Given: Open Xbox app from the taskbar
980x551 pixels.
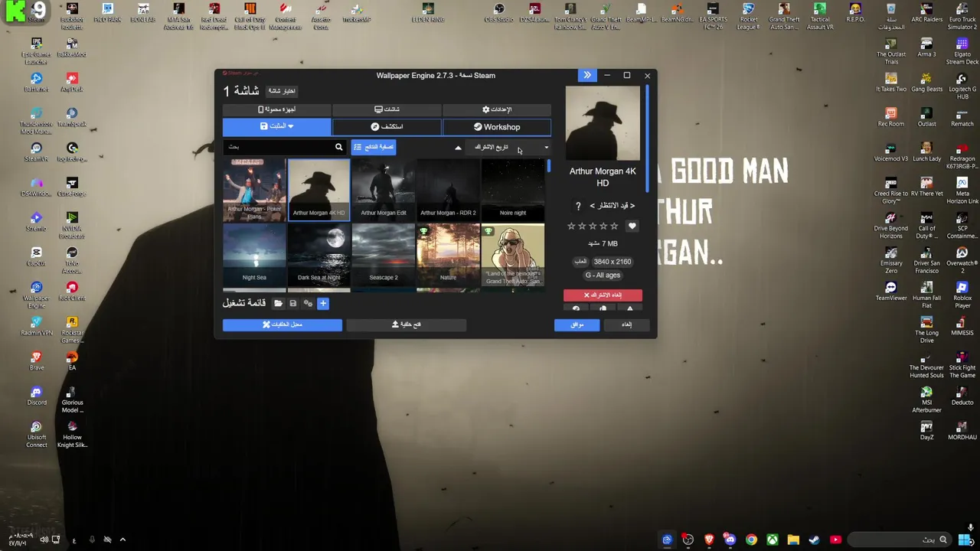Looking at the screenshot, I should (x=772, y=540).
